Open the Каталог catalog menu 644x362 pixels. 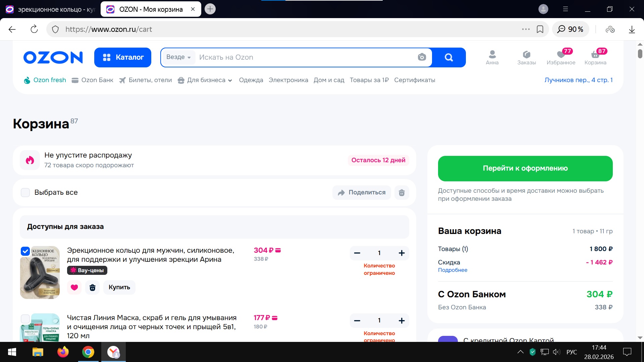(x=123, y=57)
